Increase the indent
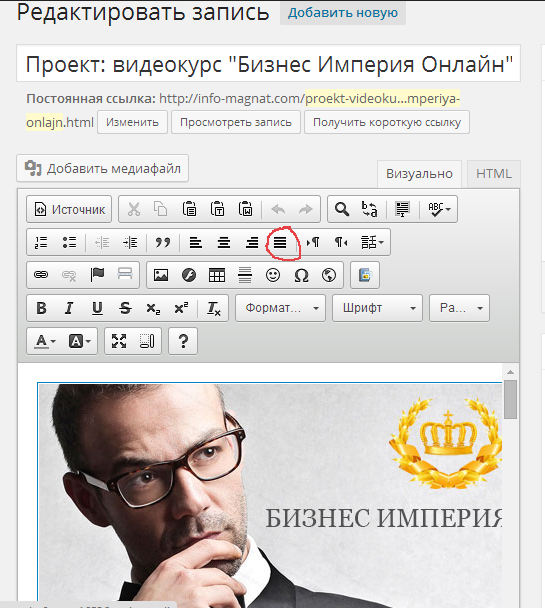The width and height of the screenshot is (545, 608). coord(130,242)
